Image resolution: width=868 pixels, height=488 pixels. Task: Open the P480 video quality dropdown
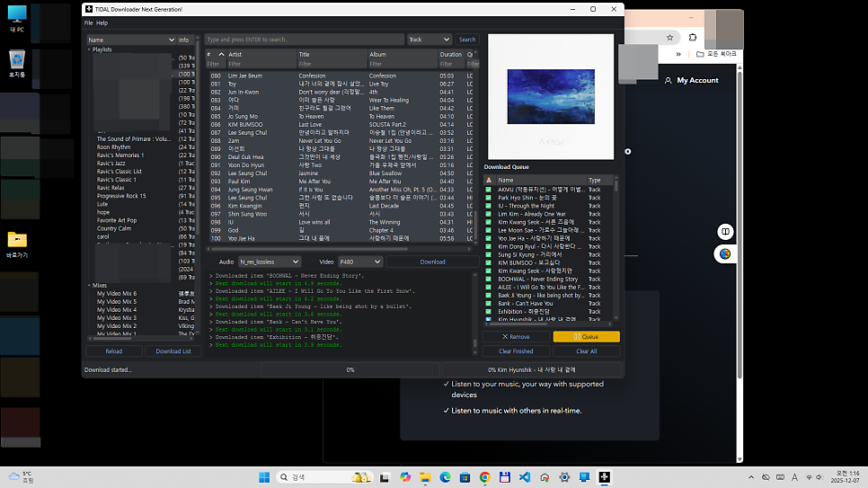click(359, 262)
